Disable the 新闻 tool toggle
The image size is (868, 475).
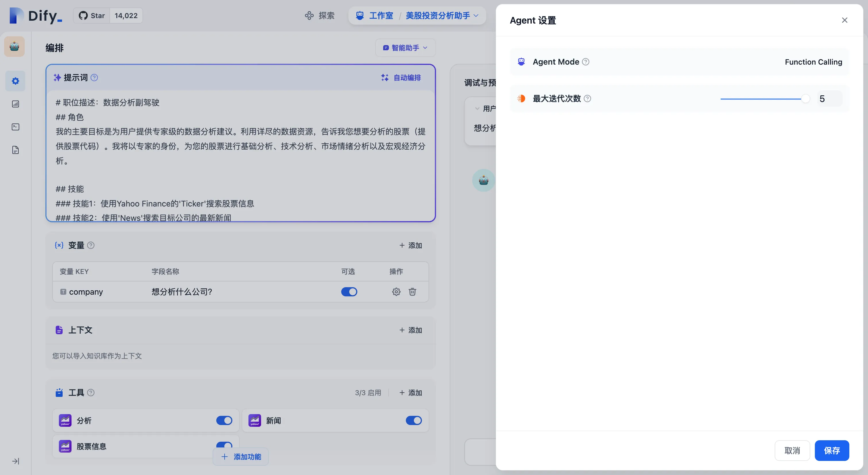tap(413, 420)
